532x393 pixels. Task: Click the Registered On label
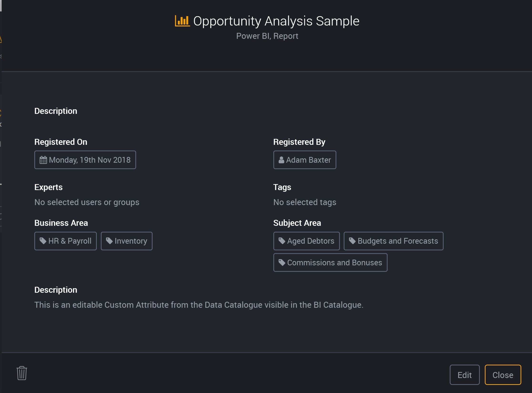point(61,142)
